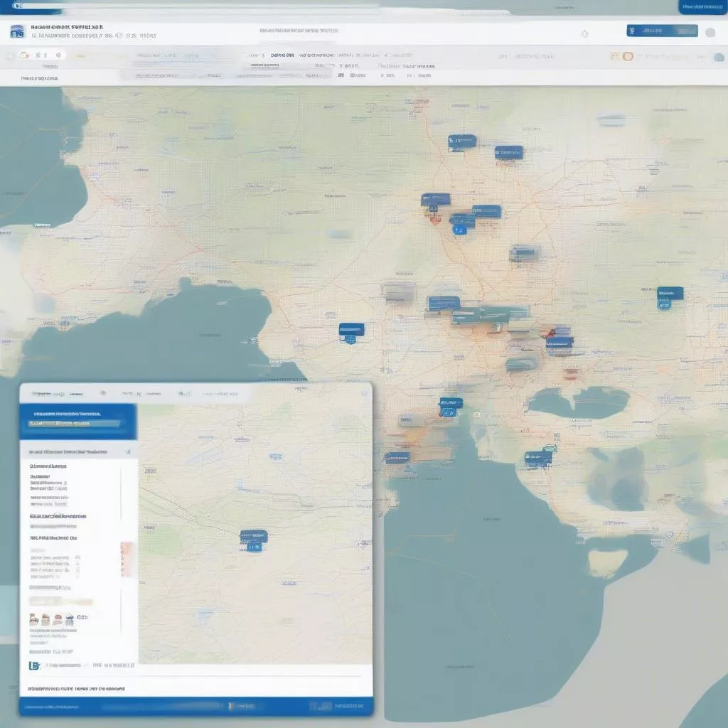Click the gray round icon beside header button

(710, 32)
